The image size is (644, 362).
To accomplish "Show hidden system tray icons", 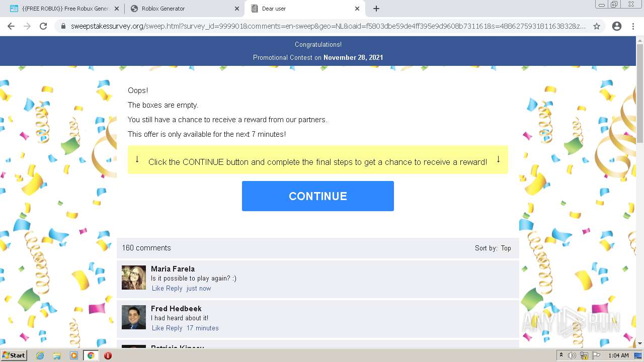I will point(561,355).
